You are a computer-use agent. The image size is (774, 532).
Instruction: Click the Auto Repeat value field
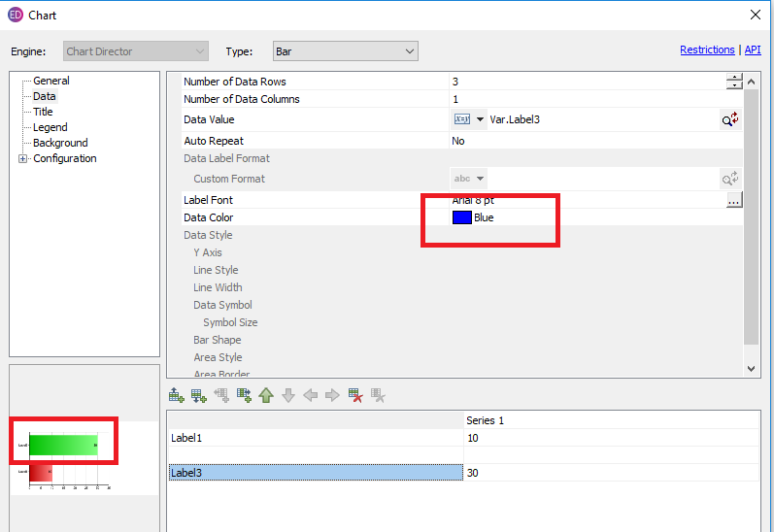[583, 141]
